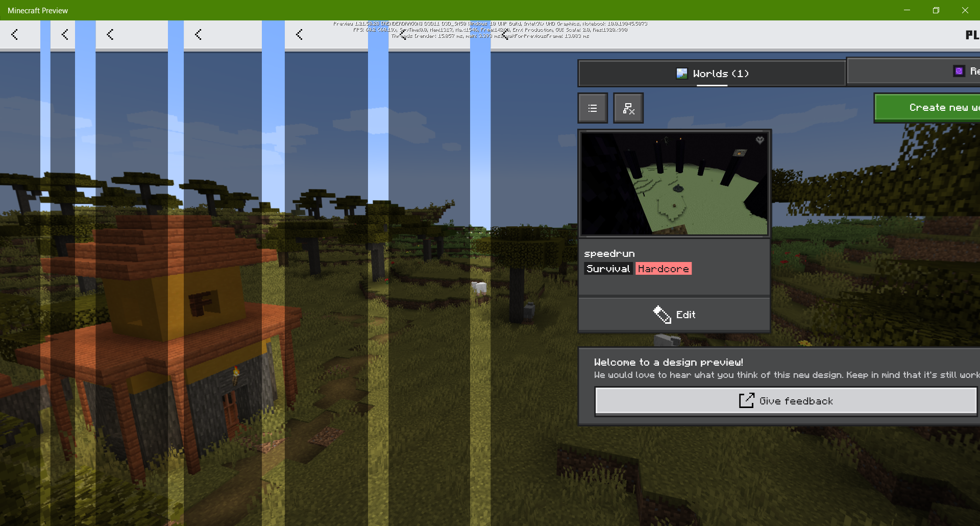Select the speedrun world name text
This screenshot has height=526, width=980.
click(609, 253)
